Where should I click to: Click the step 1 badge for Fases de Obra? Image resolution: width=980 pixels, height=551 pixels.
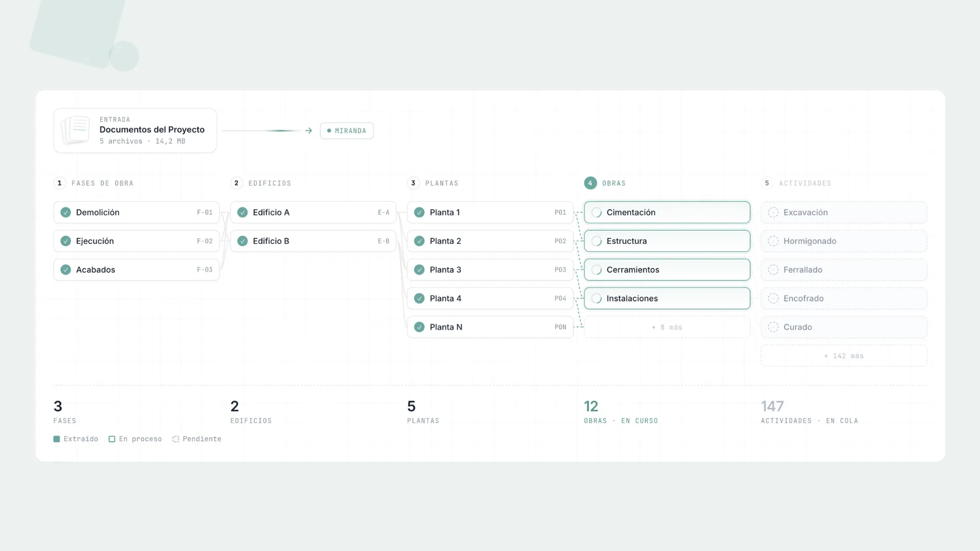pos(60,183)
